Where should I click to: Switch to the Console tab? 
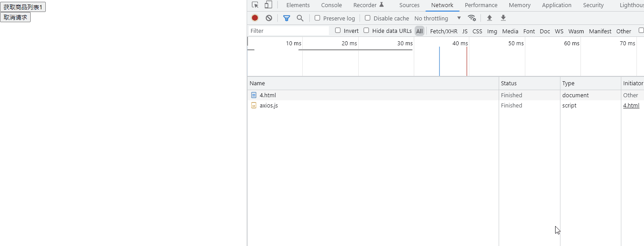tap(332, 5)
